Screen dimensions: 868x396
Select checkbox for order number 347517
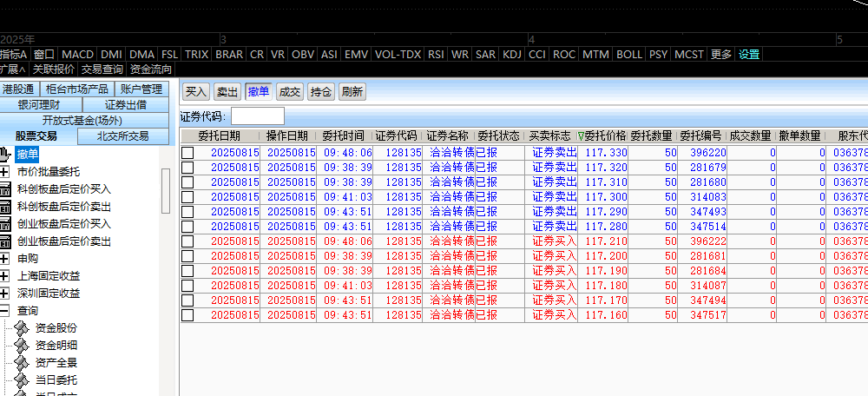[x=187, y=315]
